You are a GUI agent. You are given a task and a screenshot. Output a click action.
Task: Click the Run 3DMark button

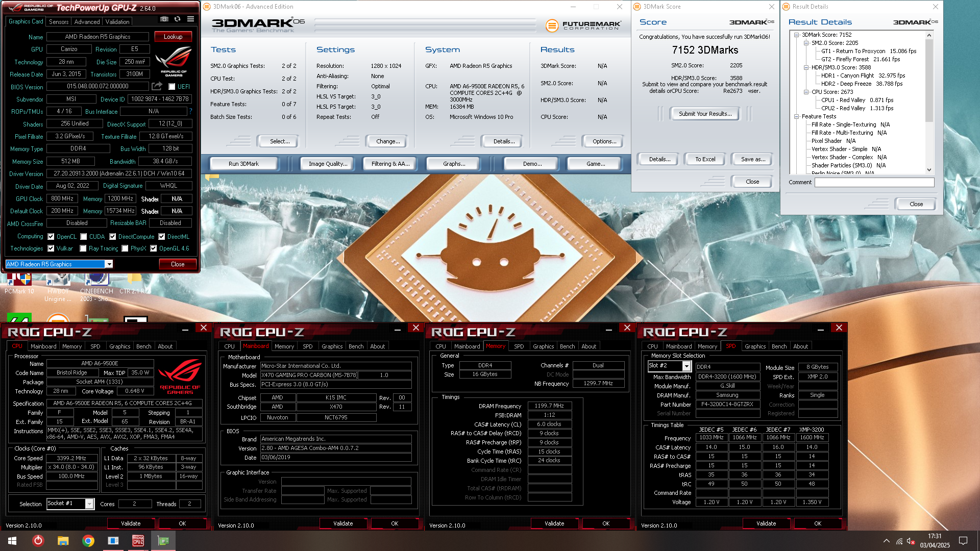point(243,164)
